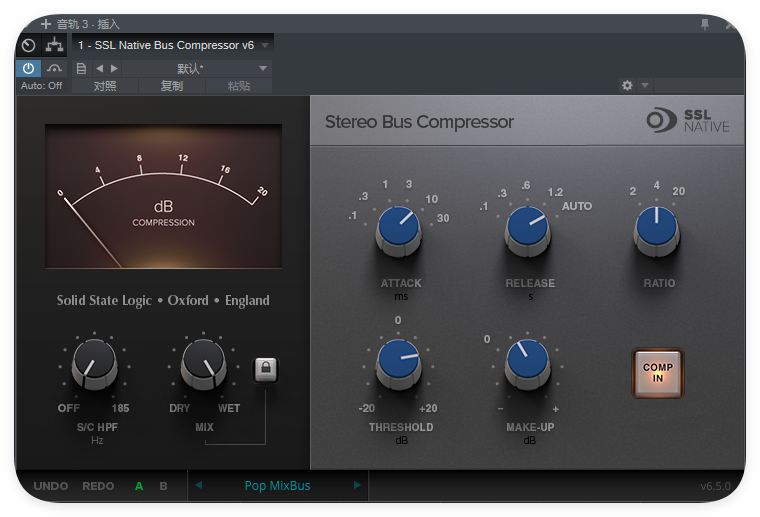Screen dimensions: 760x517
Task: Open the Pop MixBus preset name
Action: (277, 486)
